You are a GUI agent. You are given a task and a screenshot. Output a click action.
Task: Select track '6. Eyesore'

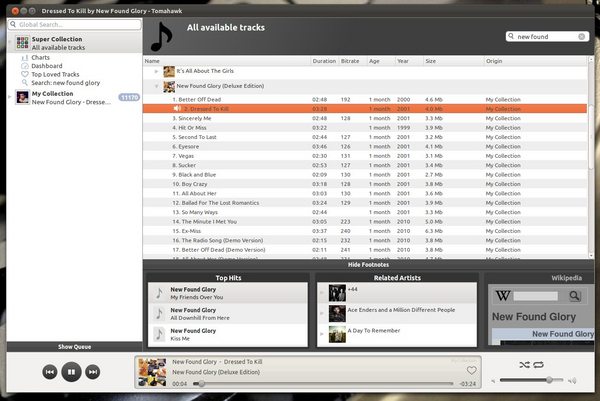click(365, 147)
